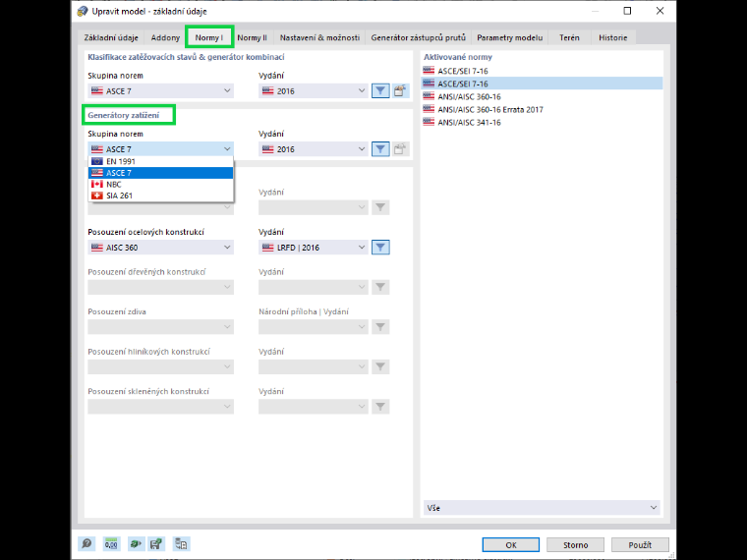Select ANSI/AISC 360-16 in activated norms
747x560 pixels.
point(542,96)
